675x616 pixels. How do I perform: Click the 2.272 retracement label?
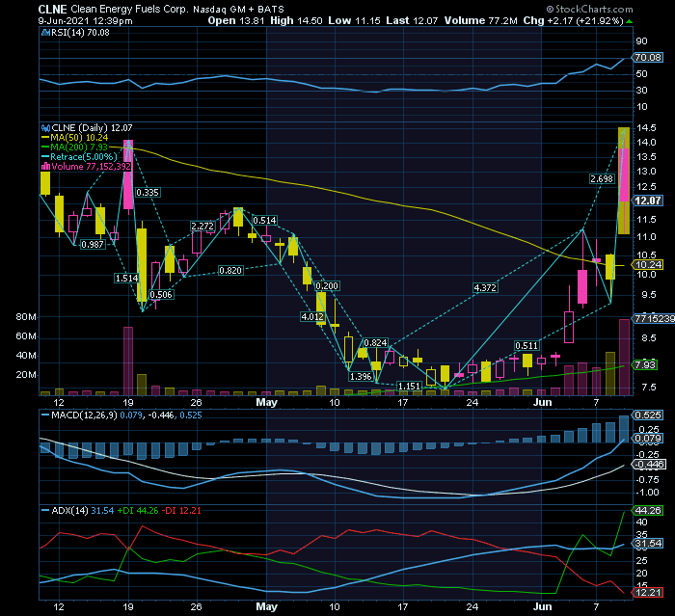pyautogui.click(x=202, y=226)
